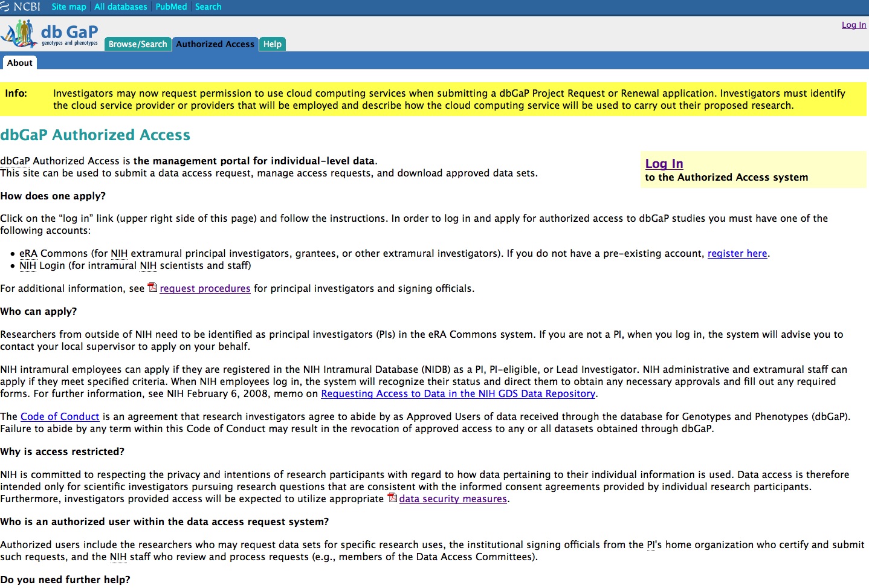Image resolution: width=869 pixels, height=588 pixels.
Task: Select the Authorized Access tab
Action: click(x=215, y=44)
